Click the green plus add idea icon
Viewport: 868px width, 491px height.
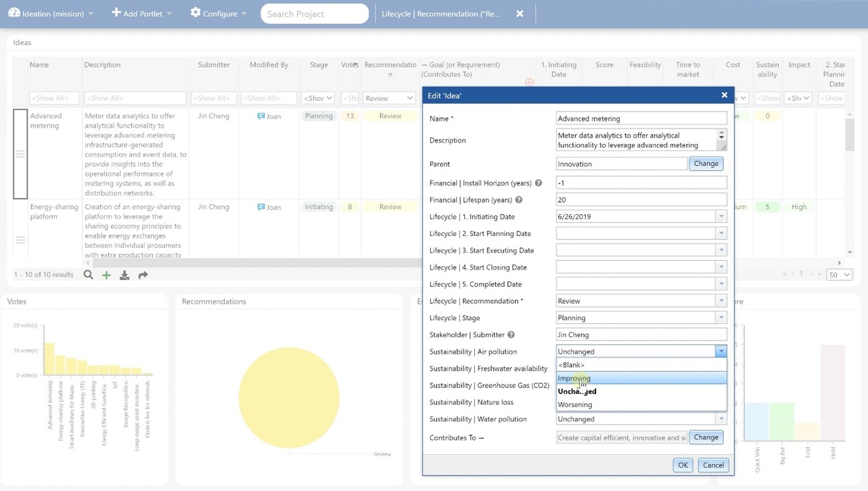[x=106, y=275]
